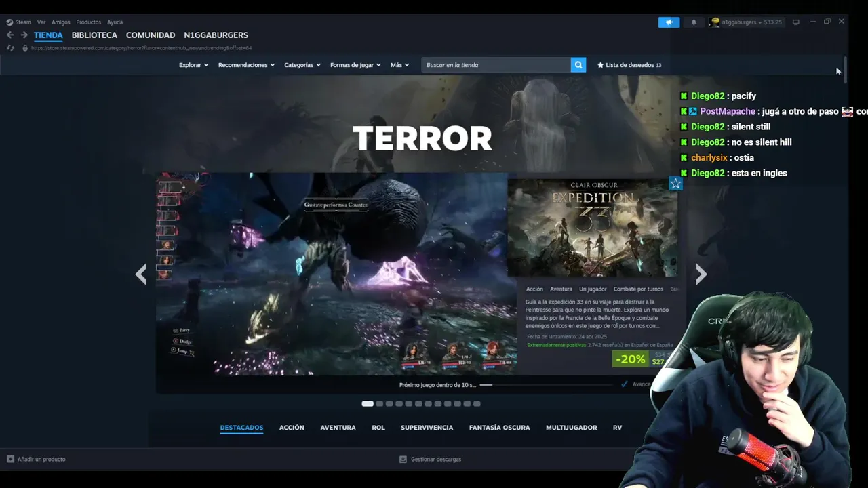
Task: Add Expedition 33 to wishlist via star badge
Action: [x=675, y=184]
